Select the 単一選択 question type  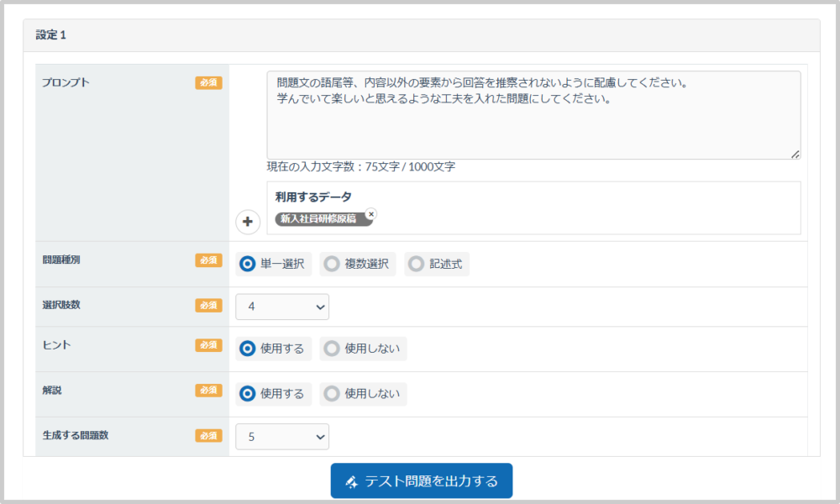pos(248,264)
